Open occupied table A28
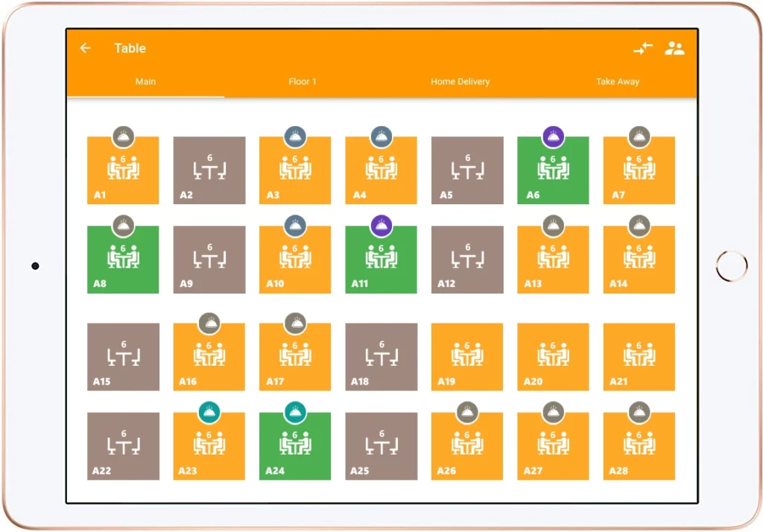Viewport: 763px width, 532px height. 639,446
